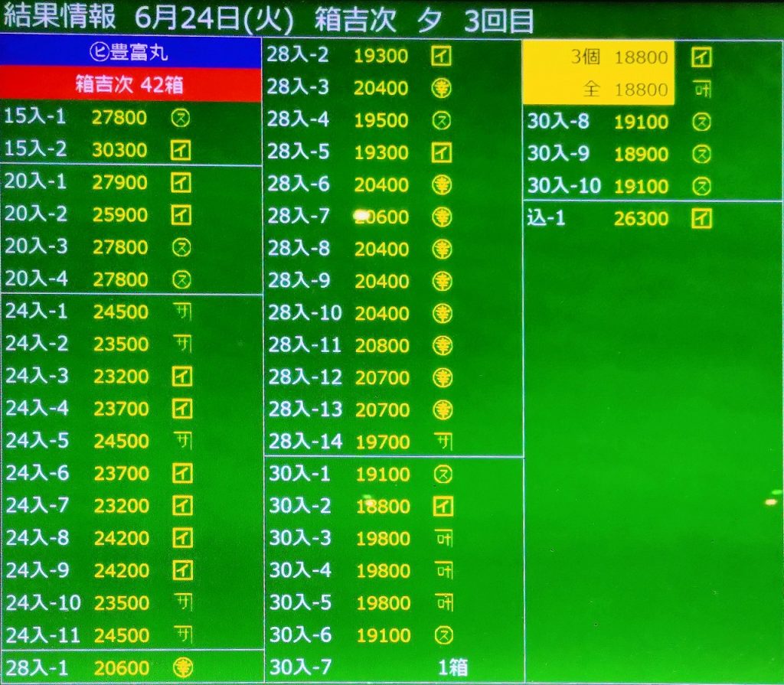The image size is (784, 685).
Task: Click the square buyer mark on row 15入-2
Action: 181,149
